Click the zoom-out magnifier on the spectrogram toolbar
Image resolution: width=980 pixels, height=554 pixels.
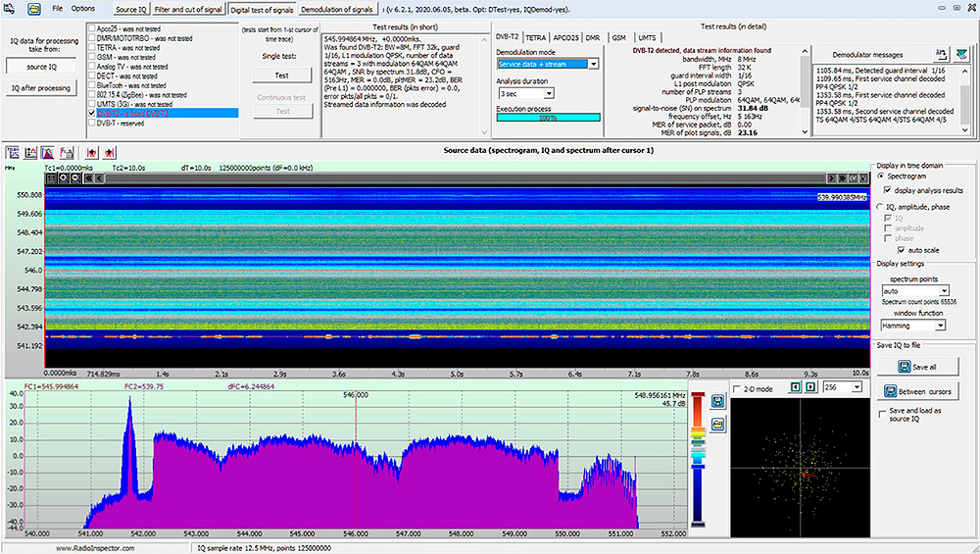coord(77,178)
